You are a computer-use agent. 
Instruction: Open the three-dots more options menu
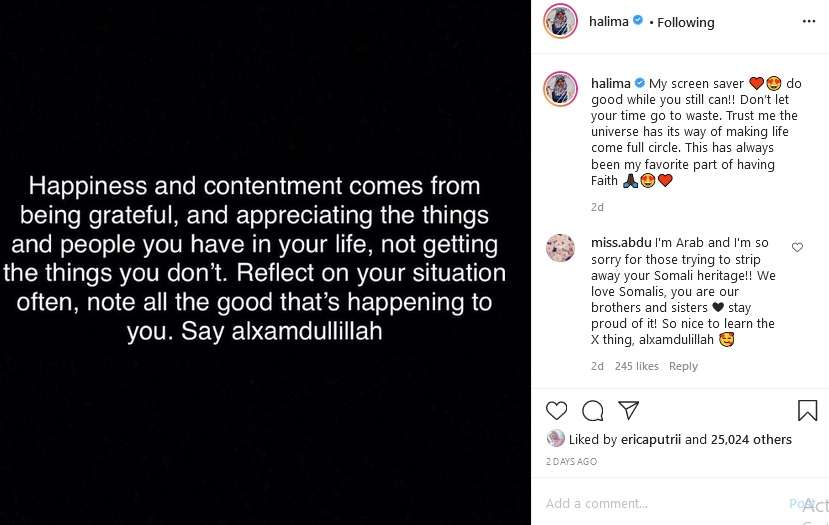[809, 21]
